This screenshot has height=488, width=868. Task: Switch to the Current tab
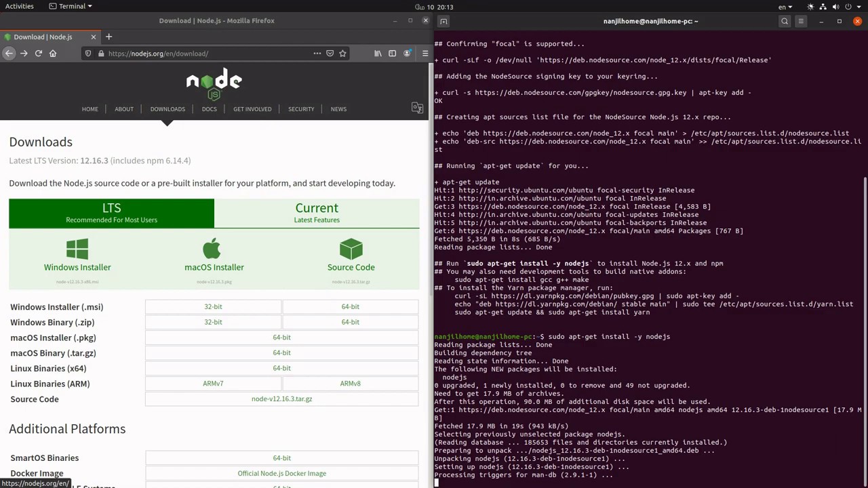[317, 213]
